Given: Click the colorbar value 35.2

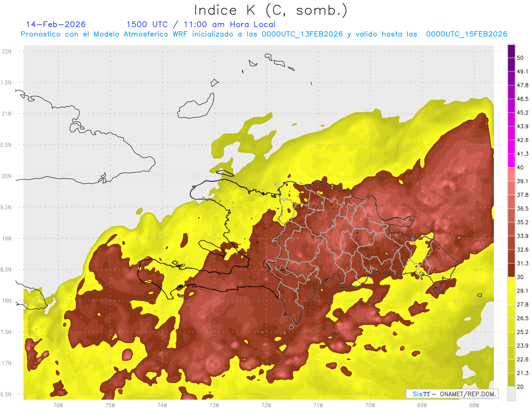Looking at the screenshot, I should click(x=523, y=222).
